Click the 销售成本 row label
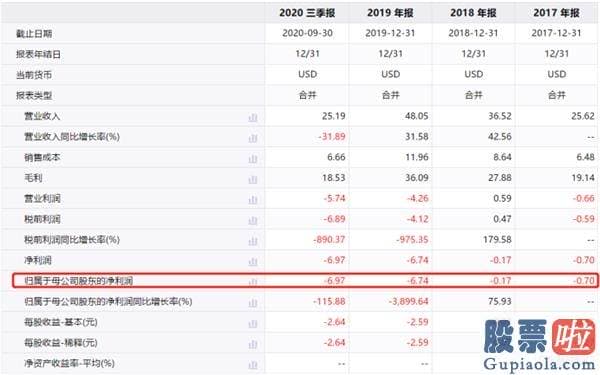Image resolution: width=600 pixels, height=375 pixels. point(42,157)
